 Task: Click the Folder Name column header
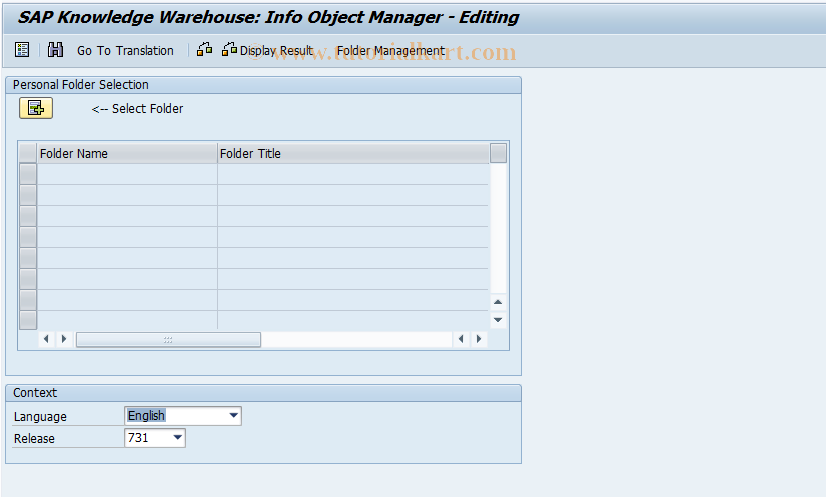(x=127, y=153)
